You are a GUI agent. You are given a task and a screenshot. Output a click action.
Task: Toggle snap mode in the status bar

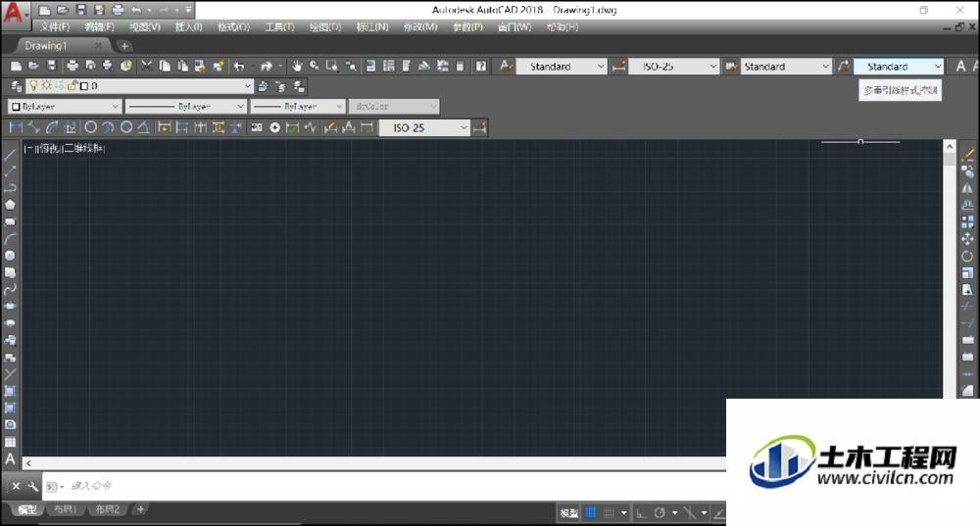click(609, 513)
